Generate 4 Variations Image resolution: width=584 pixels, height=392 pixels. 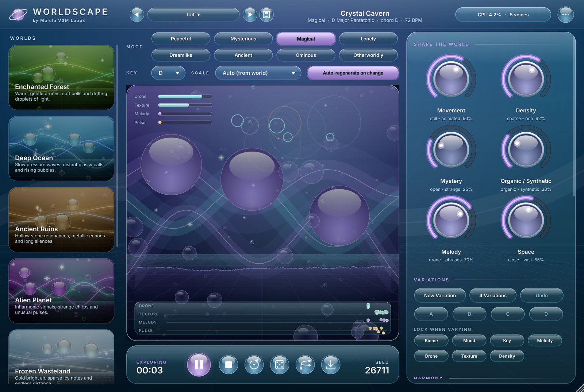493,295
